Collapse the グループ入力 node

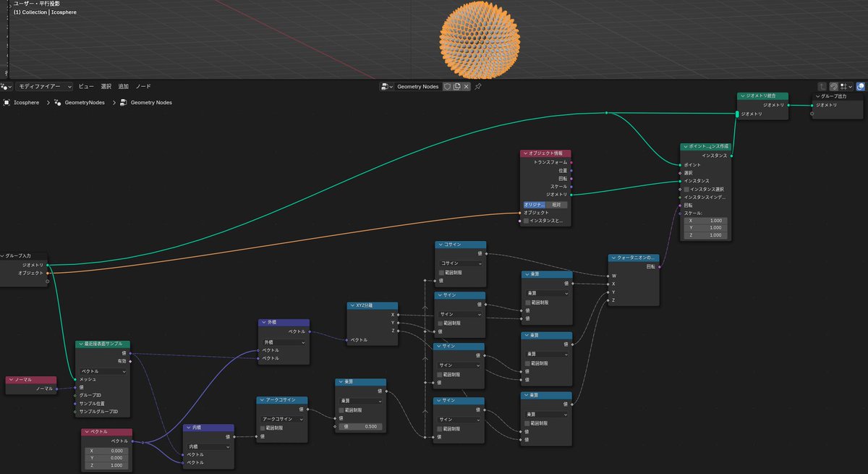pos(3,255)
